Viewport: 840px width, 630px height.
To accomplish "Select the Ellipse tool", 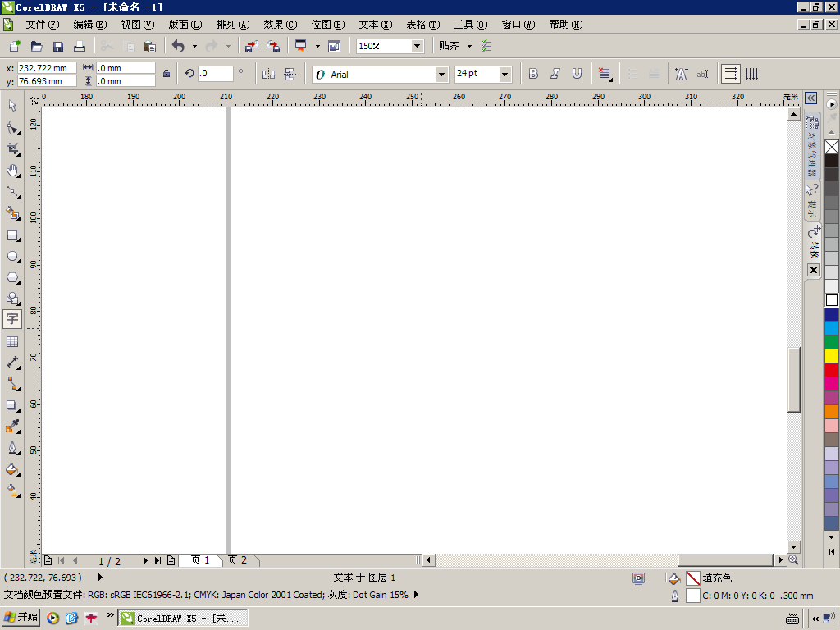I will click(12, 256).
